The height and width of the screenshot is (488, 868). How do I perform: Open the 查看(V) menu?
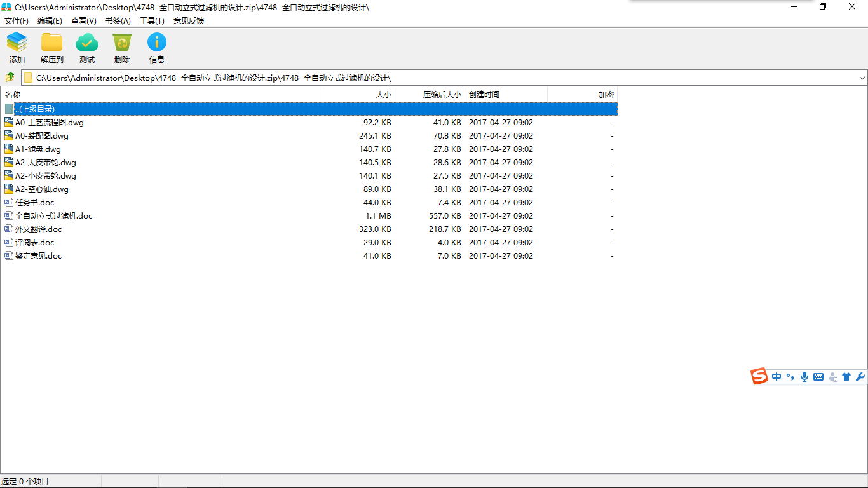click(84, 21)
